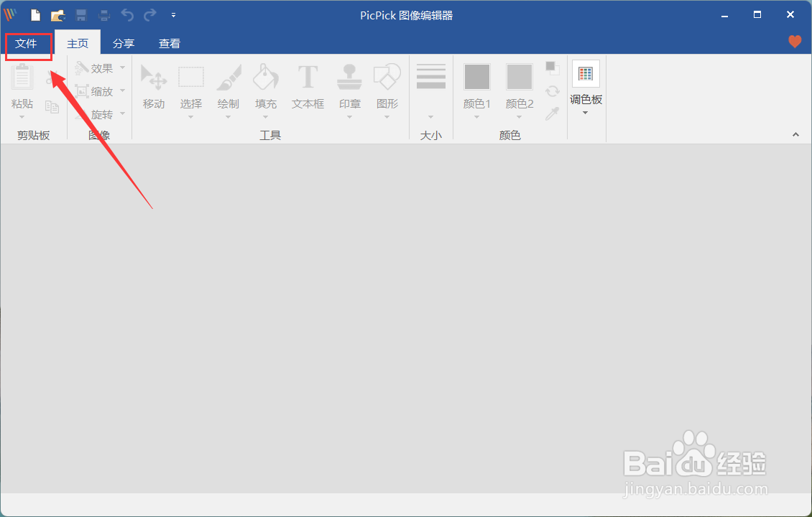Expand the 颜色1 dropdown arrow
The image size is (812, 517).
[476, 117]
